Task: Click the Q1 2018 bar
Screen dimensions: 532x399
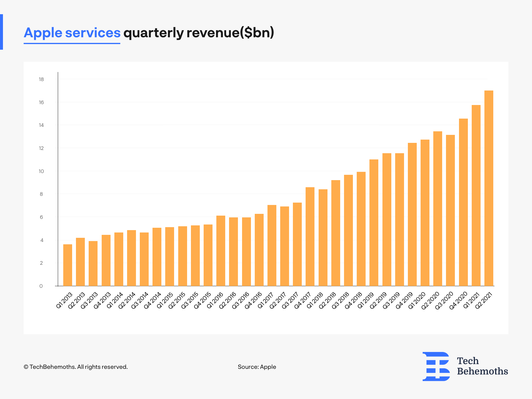Action: [323, 238]
